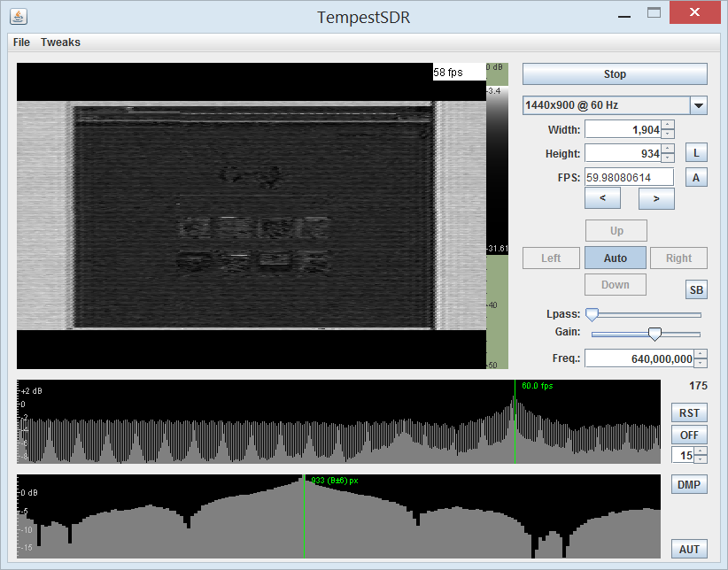Image resolution: width=728 pixels, height=570 pixels.
Task: Open the Tweaks menu
Action: 60,42
